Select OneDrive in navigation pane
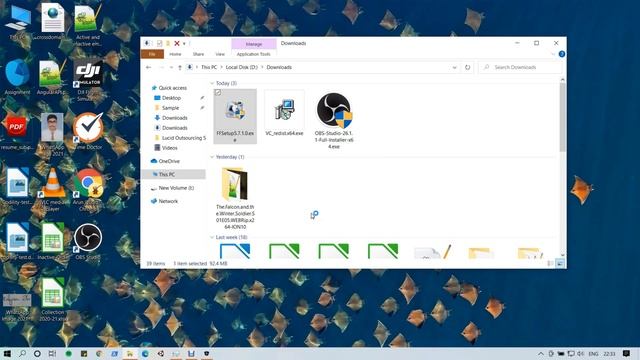 tap(169, 161)
